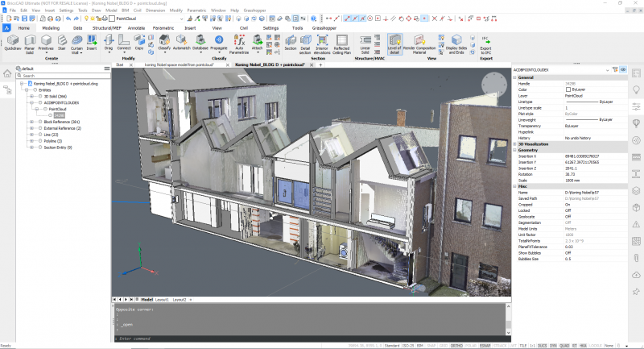Click the Save icon in the top toolbar
Screen dimensions: 644x349
pos(24,19)
